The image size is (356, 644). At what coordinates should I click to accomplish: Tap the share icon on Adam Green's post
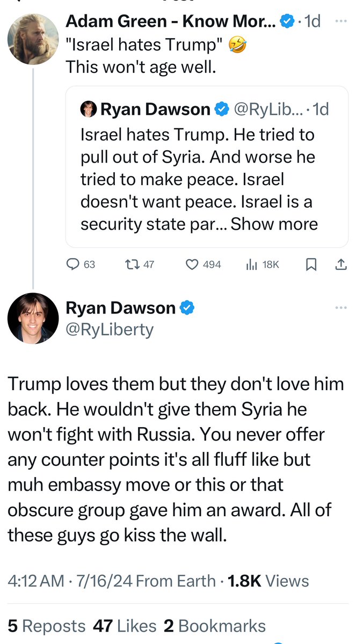point(340,265)
